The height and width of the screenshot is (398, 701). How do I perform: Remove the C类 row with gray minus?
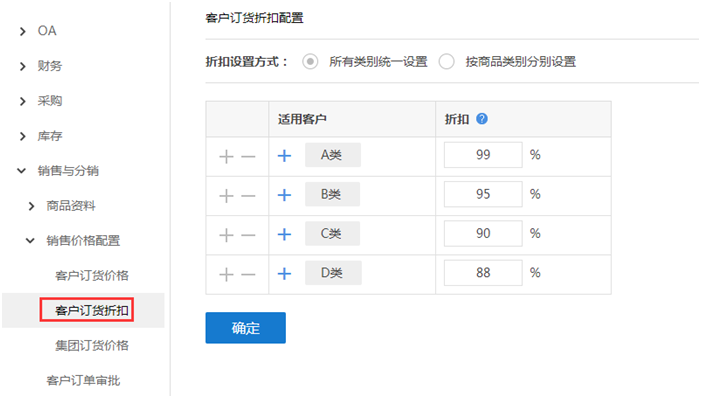[x=248, y=235]
